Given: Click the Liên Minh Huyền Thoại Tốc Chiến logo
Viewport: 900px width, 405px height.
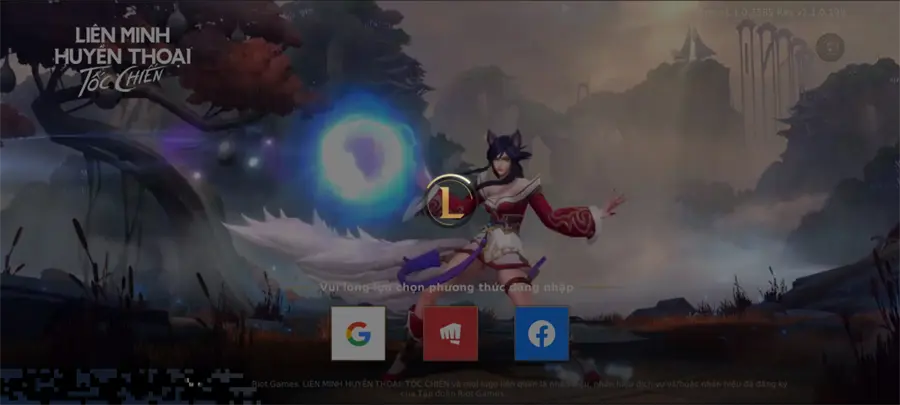Looking at the screenshot, I should pyautogui.click(x=122, y=60).
